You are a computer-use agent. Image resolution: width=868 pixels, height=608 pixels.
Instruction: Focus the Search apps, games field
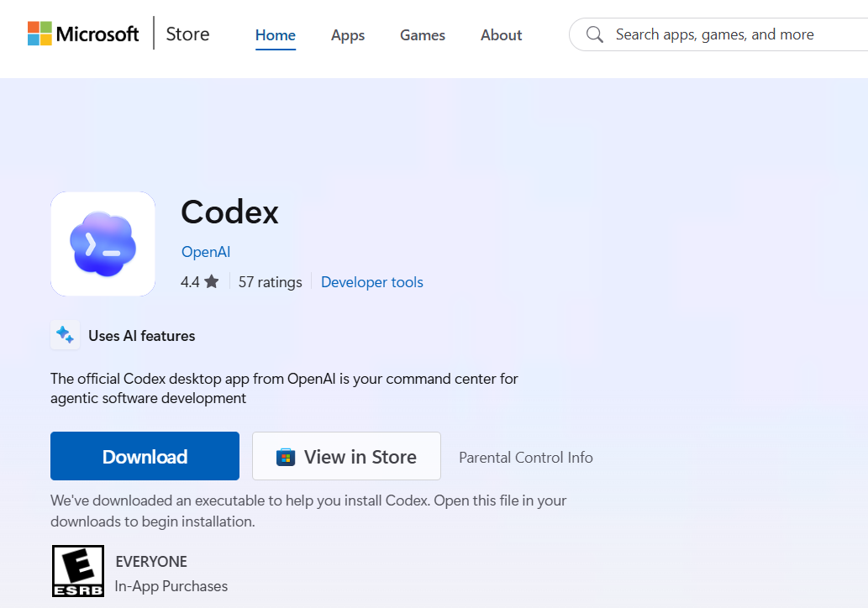pyautogui.click(x=719, y=34)
